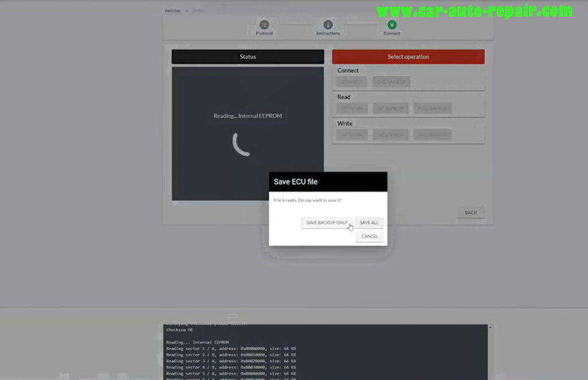Click the green Connect step icon
Screen dimensions: 588x380
click(392, 25)
